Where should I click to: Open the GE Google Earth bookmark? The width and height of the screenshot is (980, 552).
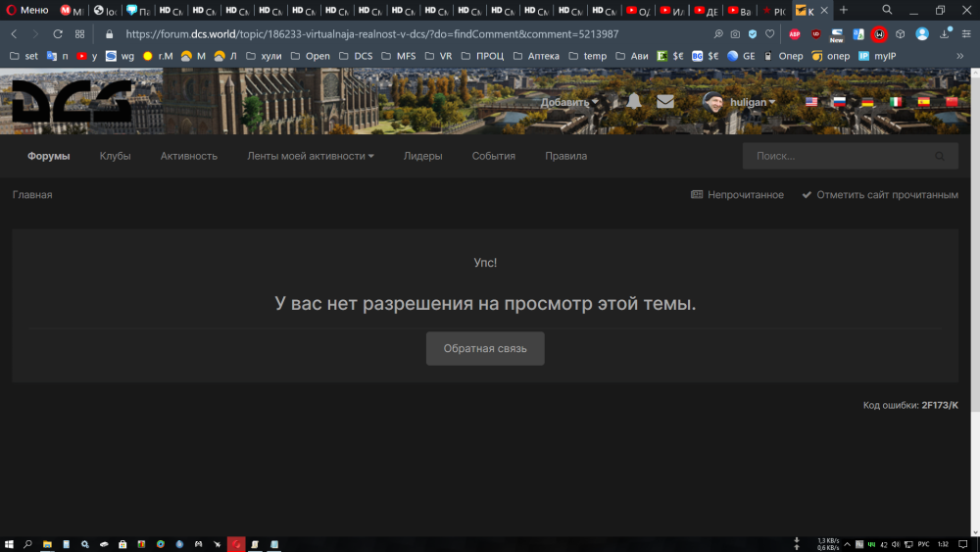(x=741, y=56)
